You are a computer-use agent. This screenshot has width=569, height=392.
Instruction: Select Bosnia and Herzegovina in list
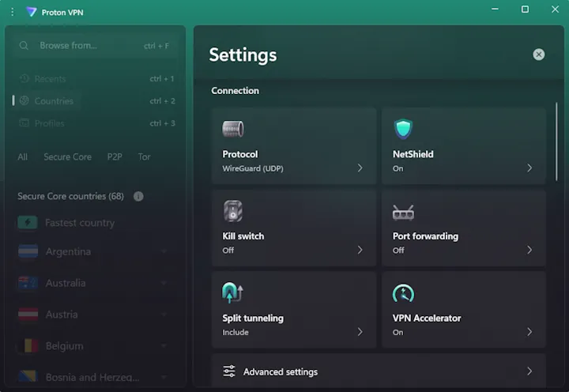pyautogui.click(x=92, y=377)
